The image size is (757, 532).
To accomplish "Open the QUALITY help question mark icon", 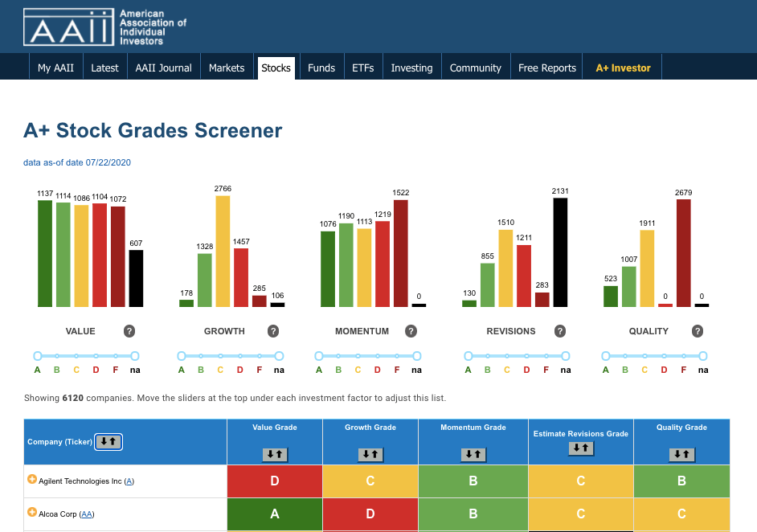I will (x=698, y=331).
